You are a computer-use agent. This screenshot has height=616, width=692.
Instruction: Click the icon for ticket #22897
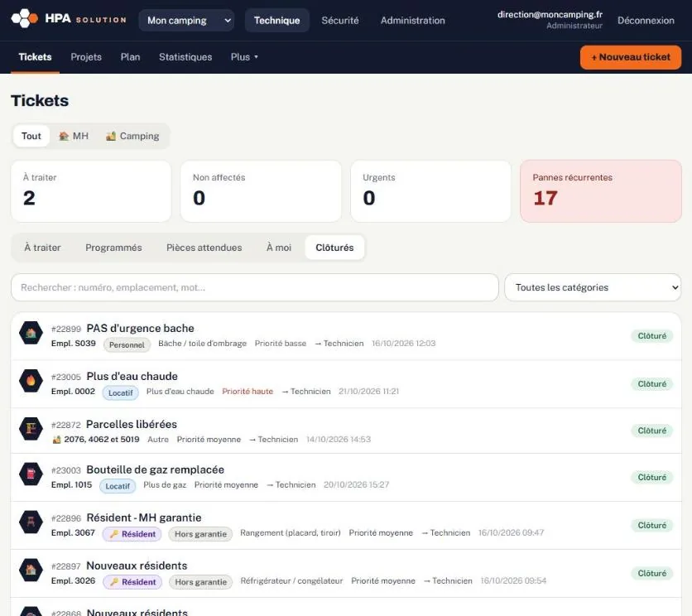(31, 570)
